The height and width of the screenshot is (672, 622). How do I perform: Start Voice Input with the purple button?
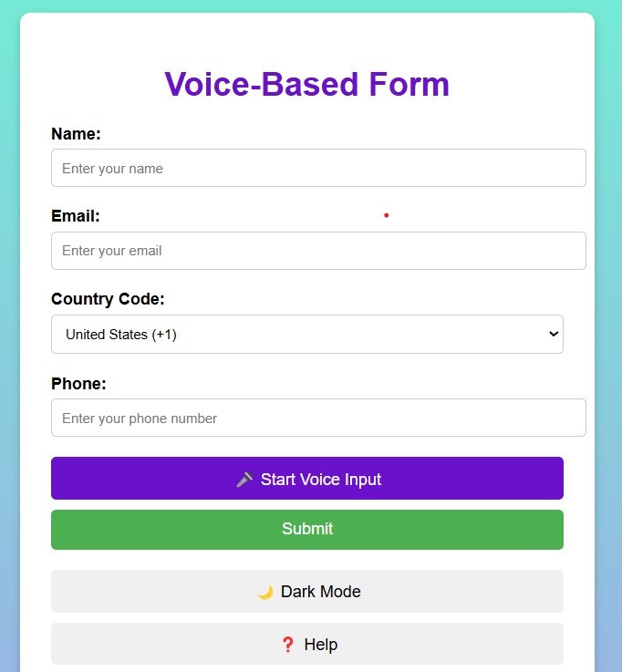click(307, 479)
